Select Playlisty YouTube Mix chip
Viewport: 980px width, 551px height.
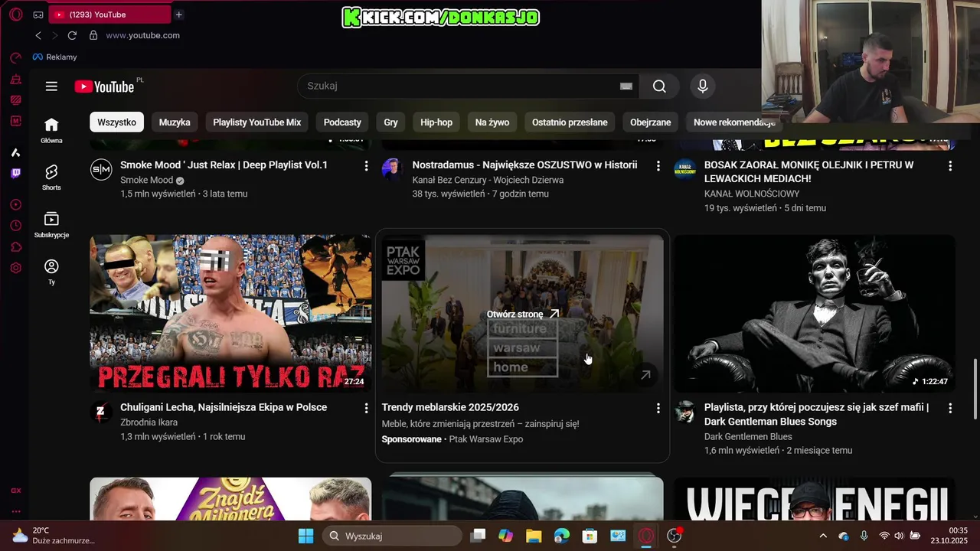256,122
